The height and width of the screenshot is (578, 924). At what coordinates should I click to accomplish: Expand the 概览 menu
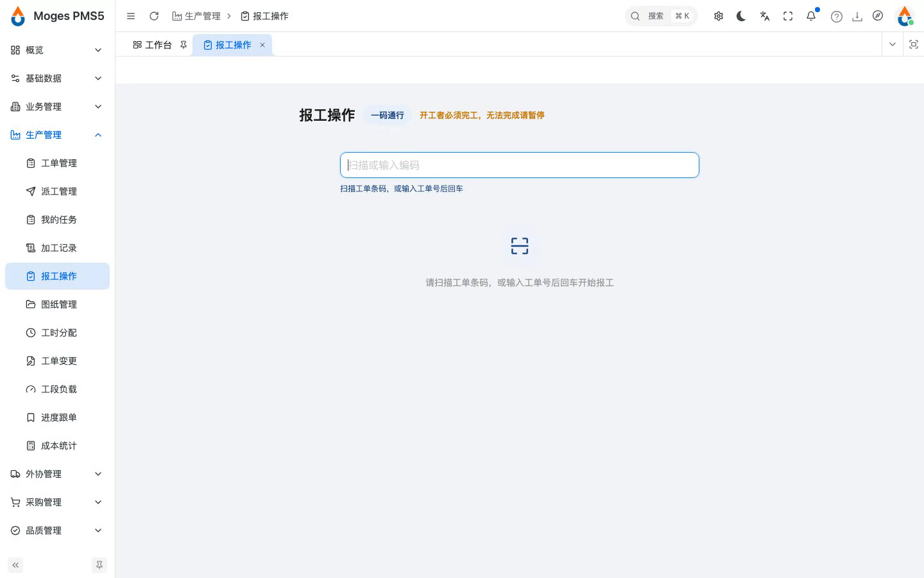click(57, 50)
